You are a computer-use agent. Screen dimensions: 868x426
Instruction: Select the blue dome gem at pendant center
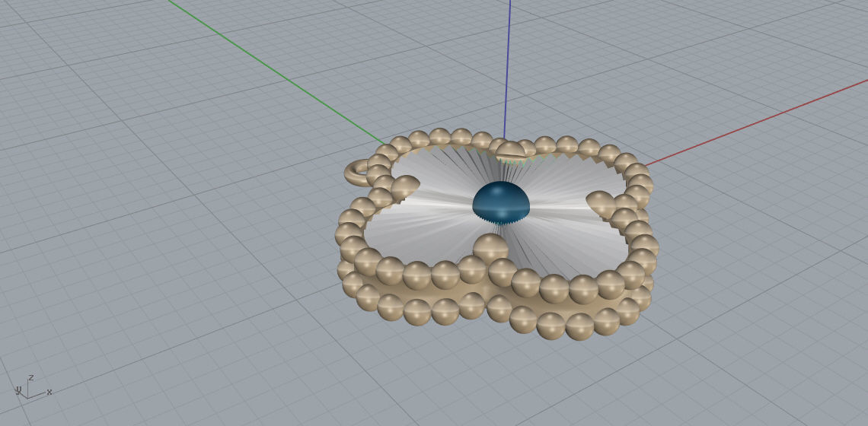coord(501,202)
